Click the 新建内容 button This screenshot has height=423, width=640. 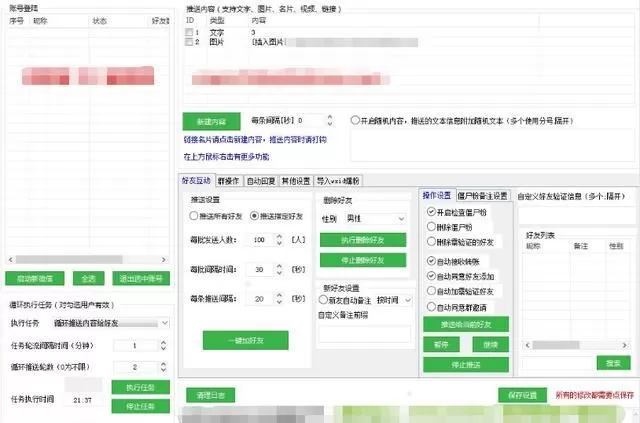211,122
